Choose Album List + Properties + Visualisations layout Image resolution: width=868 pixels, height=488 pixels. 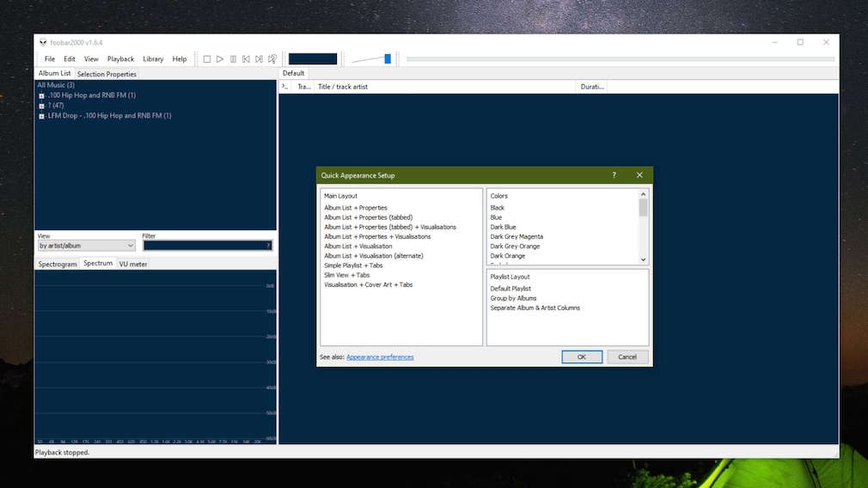pos(377,237)
